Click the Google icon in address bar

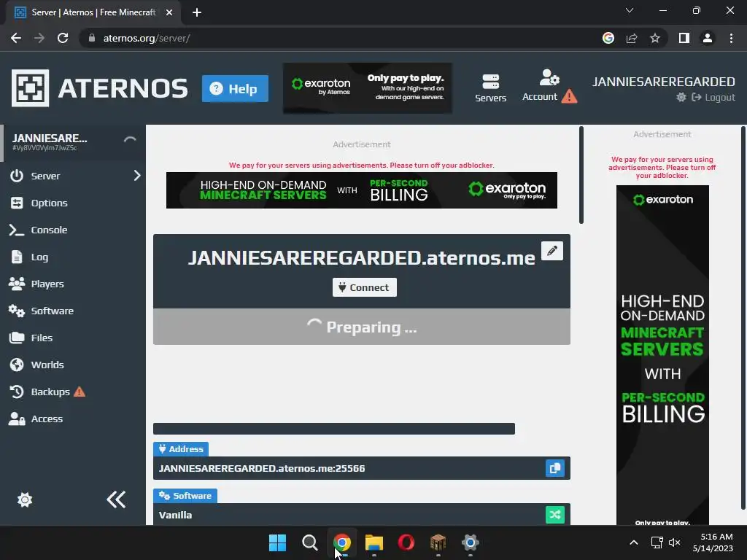608,38
